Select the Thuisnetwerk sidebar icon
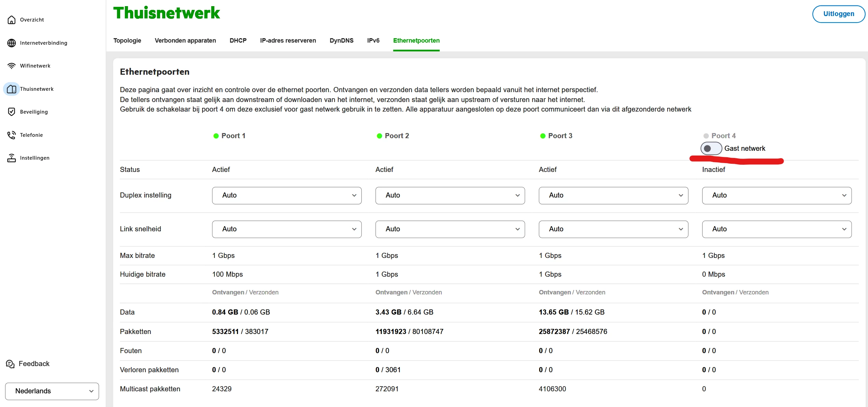Viewport: 868px width, 407px height. click(11, 89)
